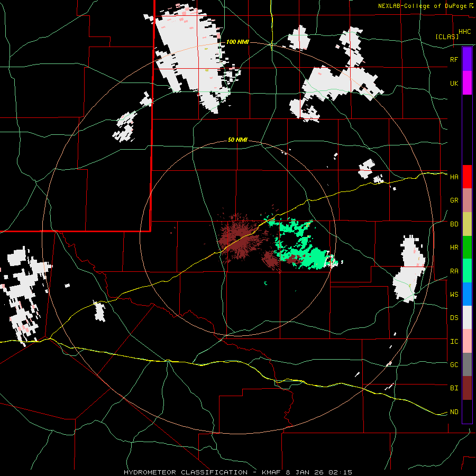Click the HR green legend color block
Viewport: 476px width, 476px height.
pyautogui.click(x=467, y=248)
